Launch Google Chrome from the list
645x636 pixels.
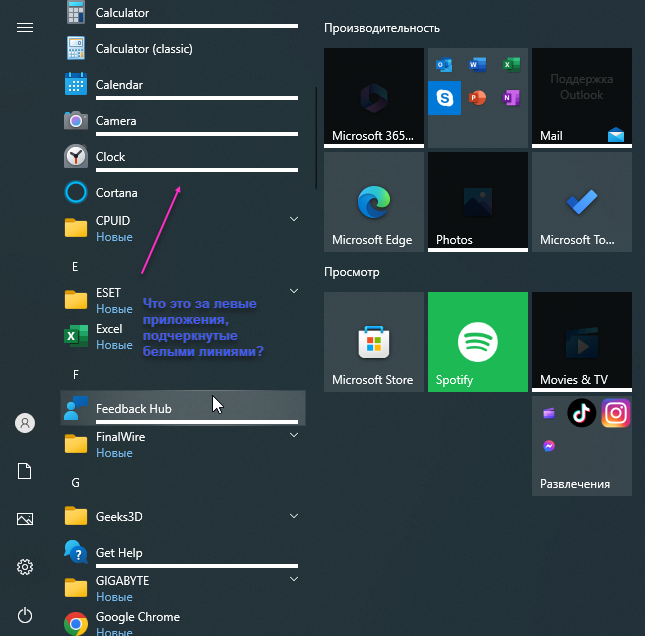(x=183, y=623)
